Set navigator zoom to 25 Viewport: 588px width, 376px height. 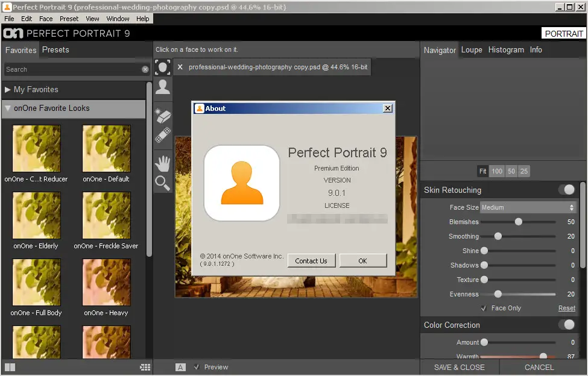click(524, 171)
